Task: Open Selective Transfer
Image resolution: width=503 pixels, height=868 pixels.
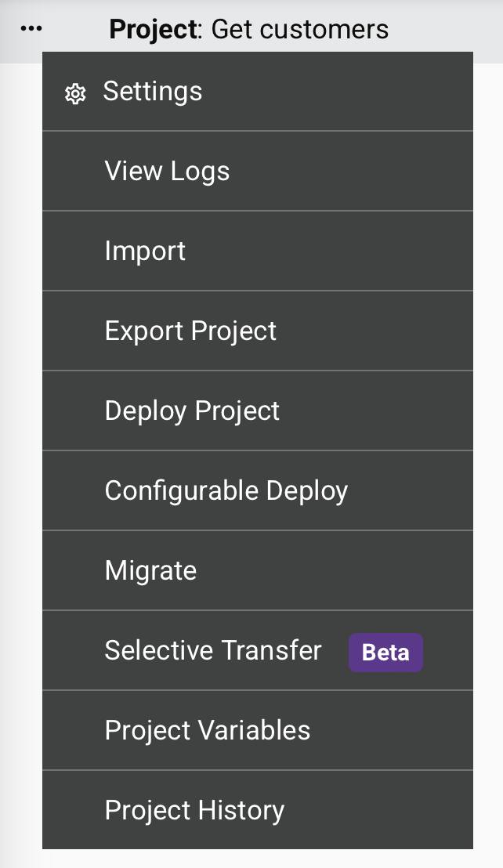Action: pos(213,651)
